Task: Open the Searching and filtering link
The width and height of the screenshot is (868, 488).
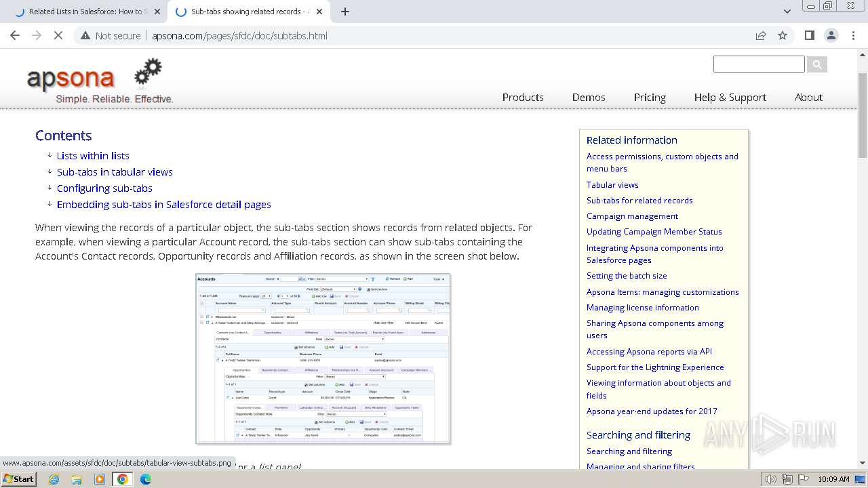Action: [629, 451]
